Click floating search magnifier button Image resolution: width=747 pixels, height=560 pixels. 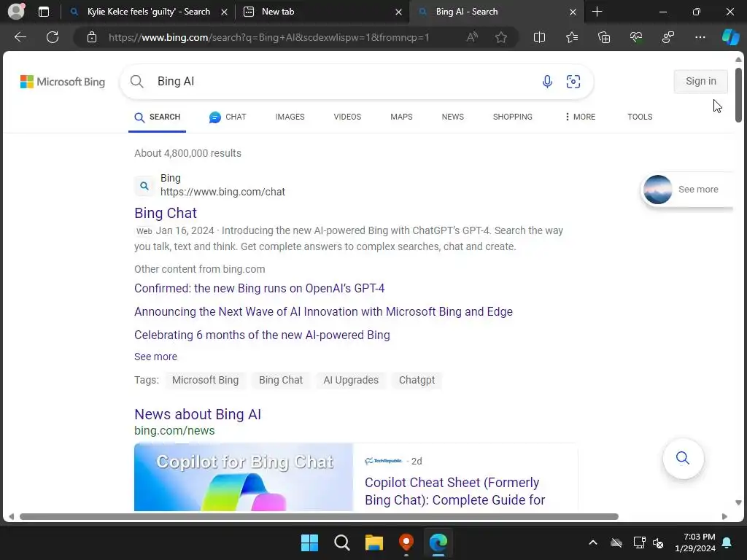click(x=683, y=458)
